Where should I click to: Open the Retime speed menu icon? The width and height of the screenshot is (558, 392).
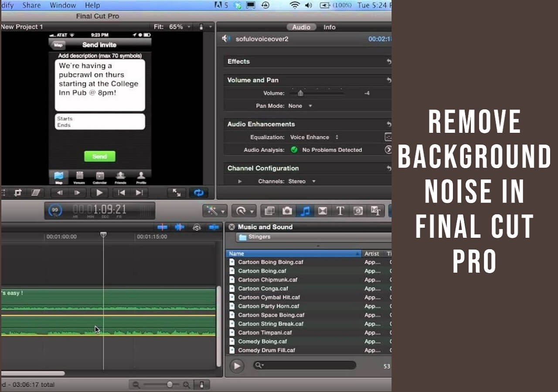coord(243,211)
